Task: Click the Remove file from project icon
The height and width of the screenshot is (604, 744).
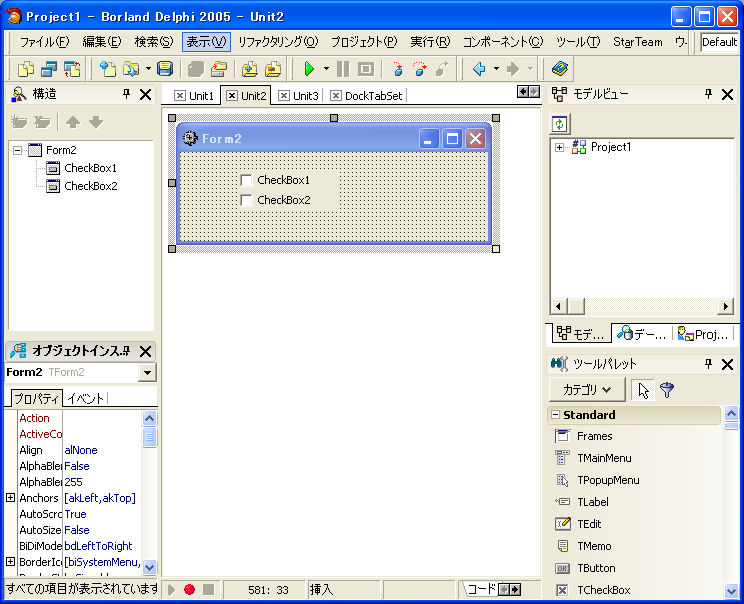Action: [273, 69]
